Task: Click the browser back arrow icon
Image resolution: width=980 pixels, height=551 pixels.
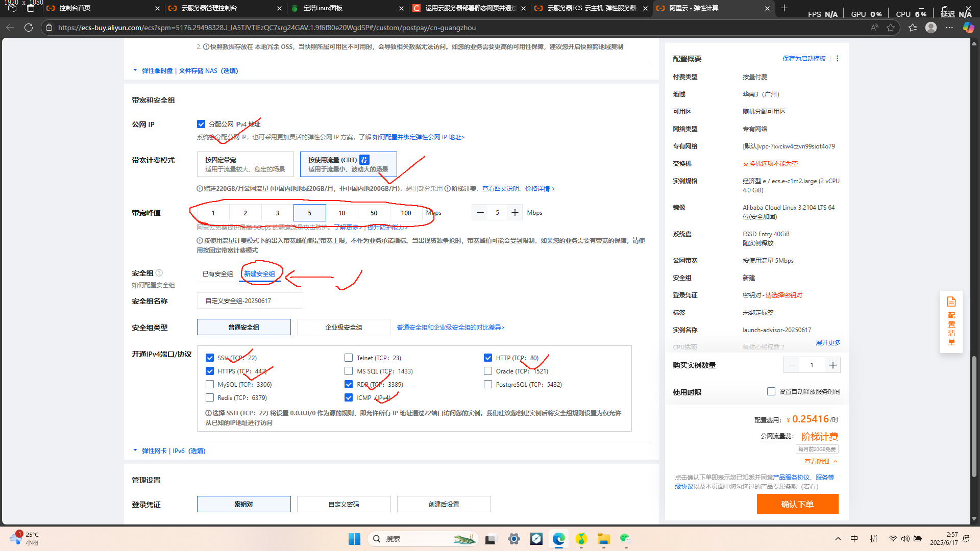Action: pyautogui.click(x=10, y=28)
